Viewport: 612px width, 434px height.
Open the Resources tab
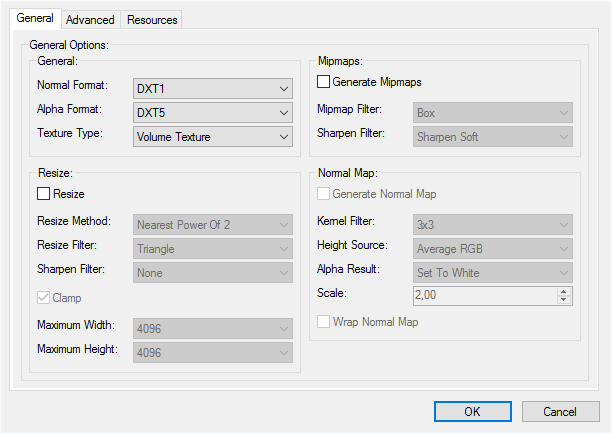coord(153,20)
